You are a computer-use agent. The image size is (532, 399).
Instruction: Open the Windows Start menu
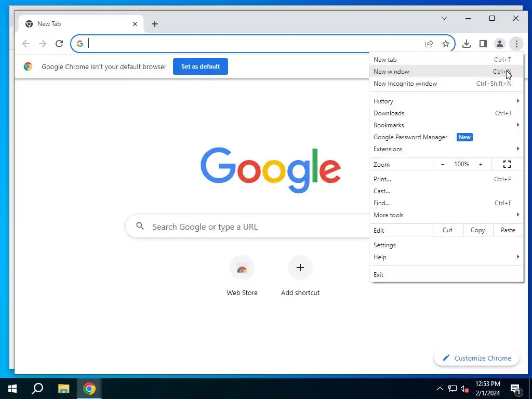pos(12,389)
